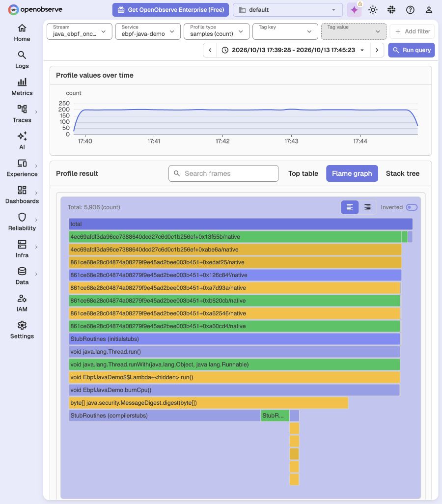442x504 pixels.
Task: Open Reliability section
Action: [x=22, y=222]
